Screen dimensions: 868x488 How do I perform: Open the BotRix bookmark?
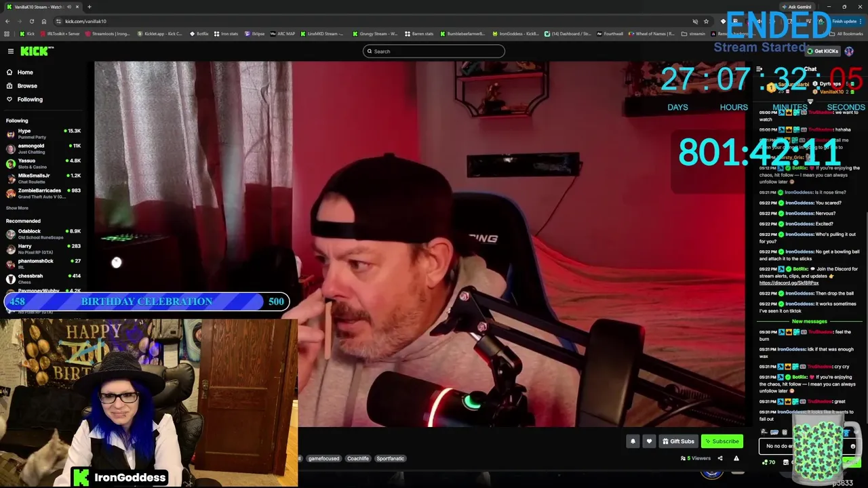click(199, 34)
